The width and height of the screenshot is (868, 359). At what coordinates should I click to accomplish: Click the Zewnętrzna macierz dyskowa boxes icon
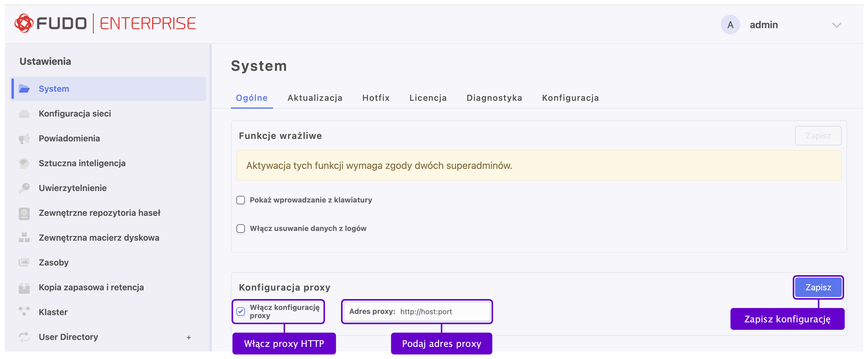point(24,238)
